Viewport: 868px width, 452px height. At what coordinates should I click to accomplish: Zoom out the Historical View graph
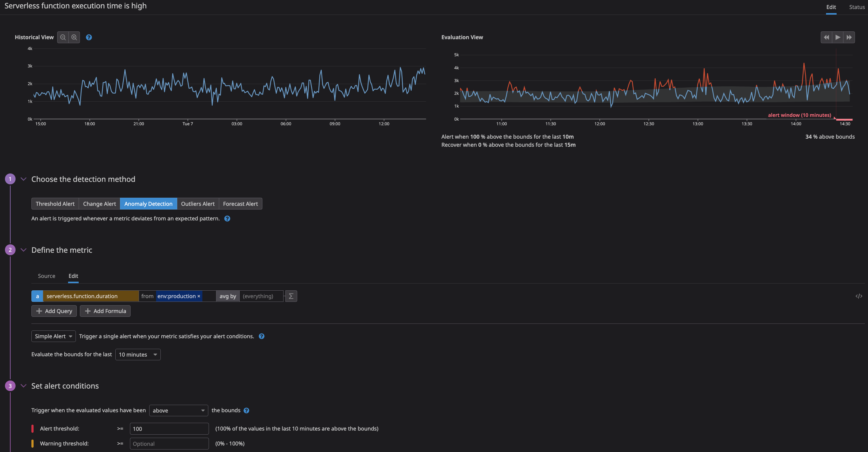(x=63, y=37)
